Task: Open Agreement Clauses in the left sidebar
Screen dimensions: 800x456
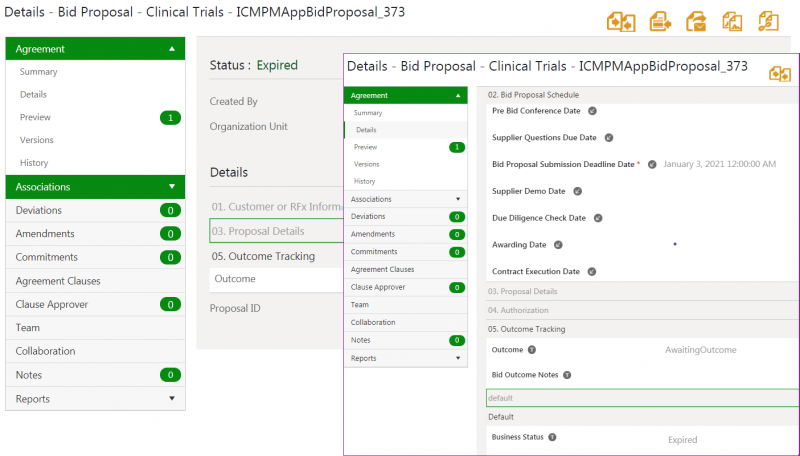Action: click(57, 281)
